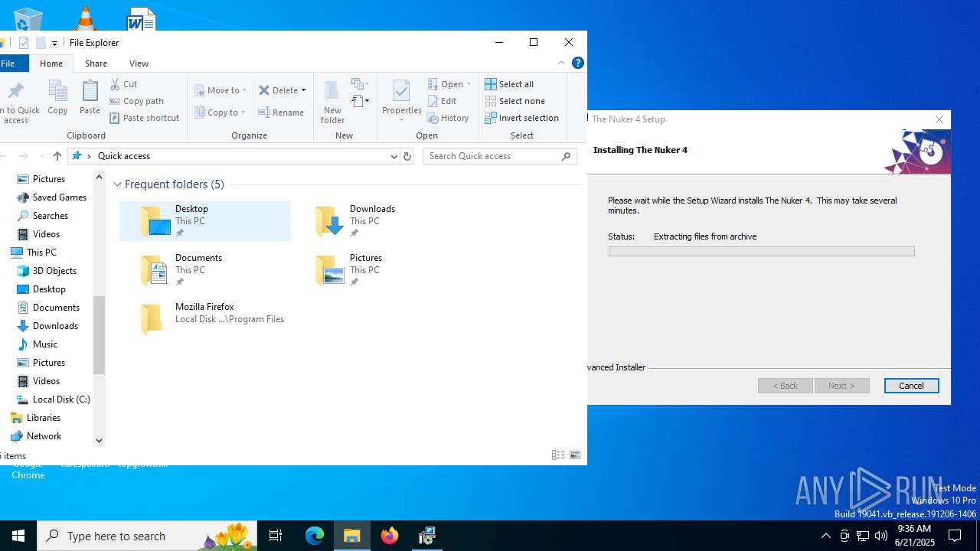
Task: Switch to the Share ribbon tab
Action: [96, 64]
